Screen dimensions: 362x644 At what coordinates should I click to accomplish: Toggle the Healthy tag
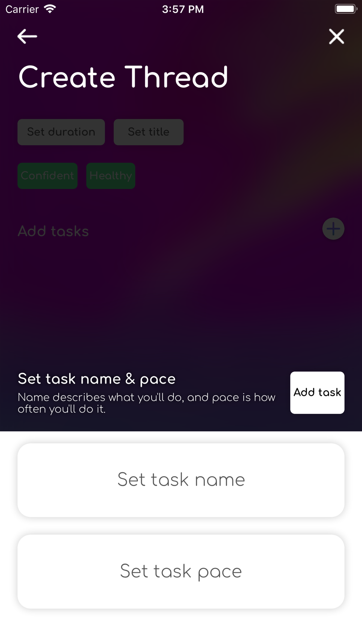click(111, 176)
